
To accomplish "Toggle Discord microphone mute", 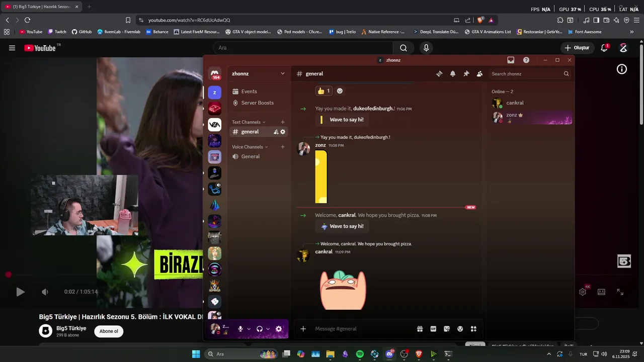I will tap(240, 329).
